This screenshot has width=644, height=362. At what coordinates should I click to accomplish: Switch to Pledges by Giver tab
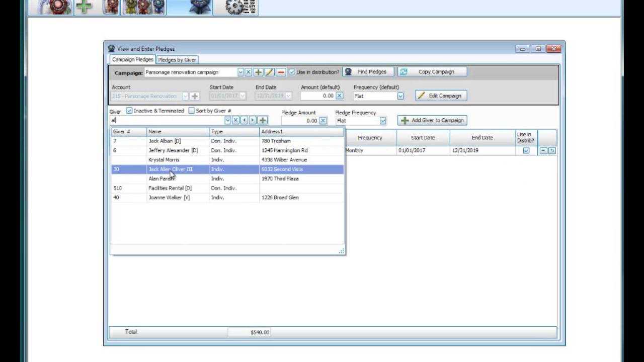click(177, 60)
